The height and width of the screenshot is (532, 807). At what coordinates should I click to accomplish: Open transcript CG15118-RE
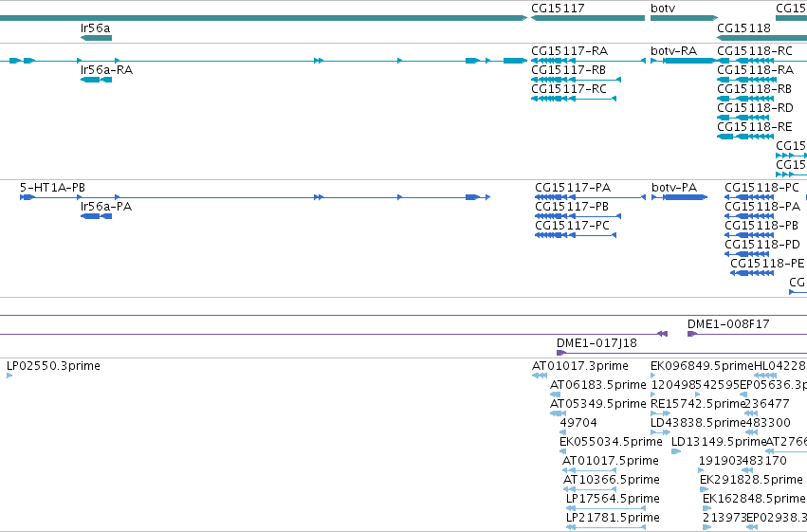(x=755, y=126)
